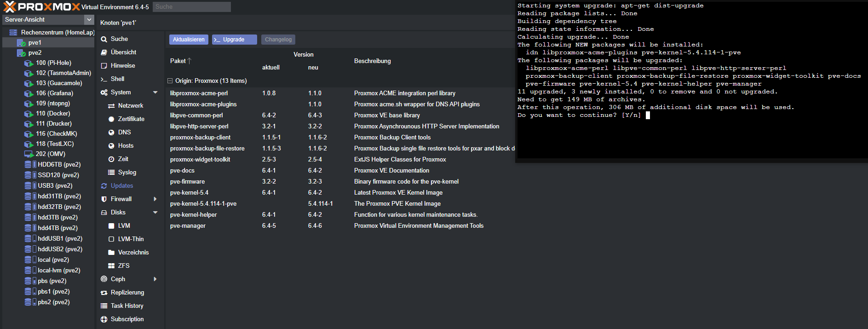Collapse the Origin: Proxmox group
The width and height of the screenshot is (868, 329).
click(170, 81)
